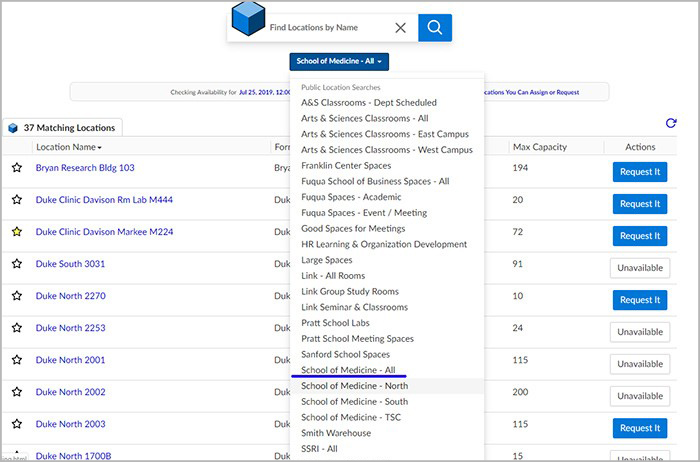Sort by the Location Name column header
Image resolution: width=700 pixels, height=462 pixels.
tap(69, 147)
